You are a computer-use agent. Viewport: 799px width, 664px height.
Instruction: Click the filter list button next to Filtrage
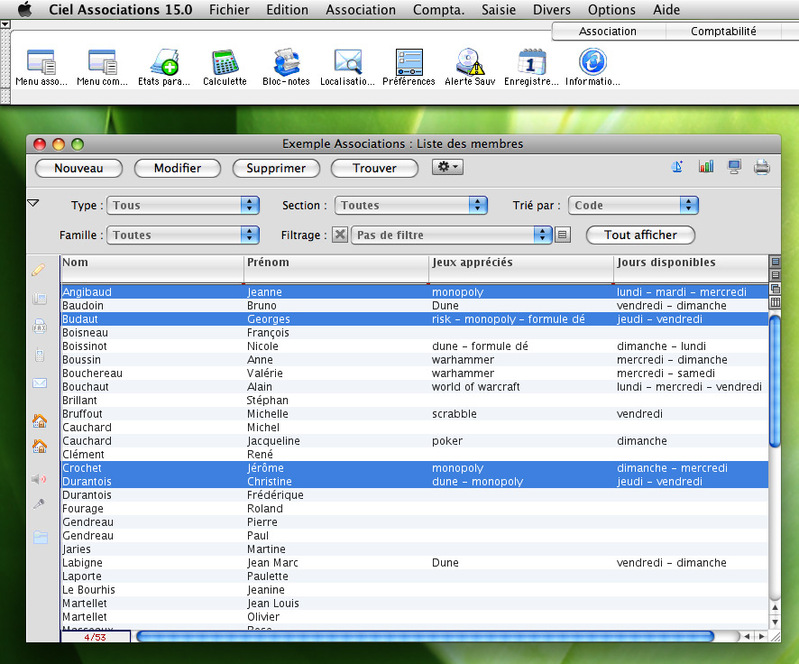[x=562, y=235]
